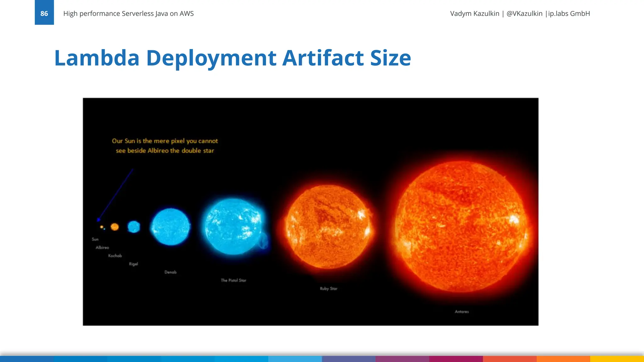The image size is (644, 362).
Task: Click the blue arrow pointing to the Sun
Action: pyautogui.click(x=115, y=195)
